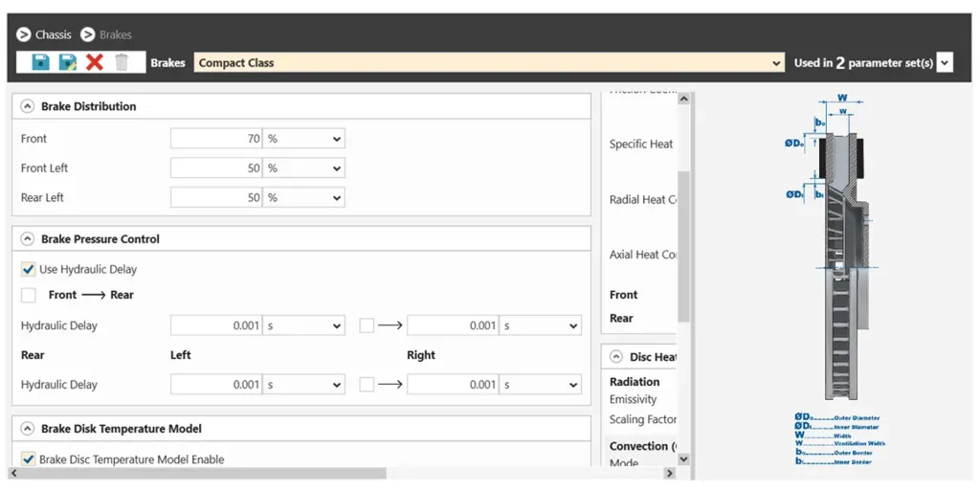Image resolution: width=980 pixels, height=492 pixels.
Task: Open the front right Hydraulic Delay unit dropdown
Action: pos(541,325)
